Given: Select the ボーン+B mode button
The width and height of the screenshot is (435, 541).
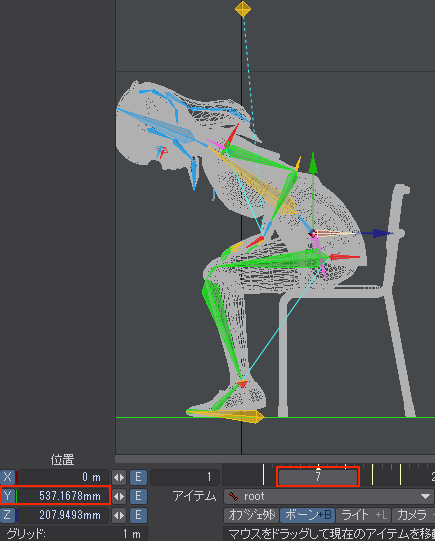Looking at the screenshot, I should (307, 515).
